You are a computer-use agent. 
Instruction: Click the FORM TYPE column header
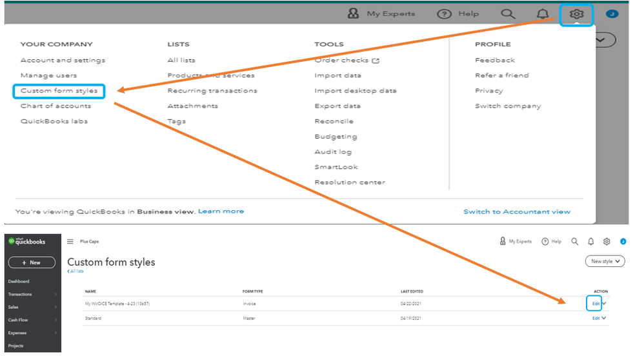252,291
